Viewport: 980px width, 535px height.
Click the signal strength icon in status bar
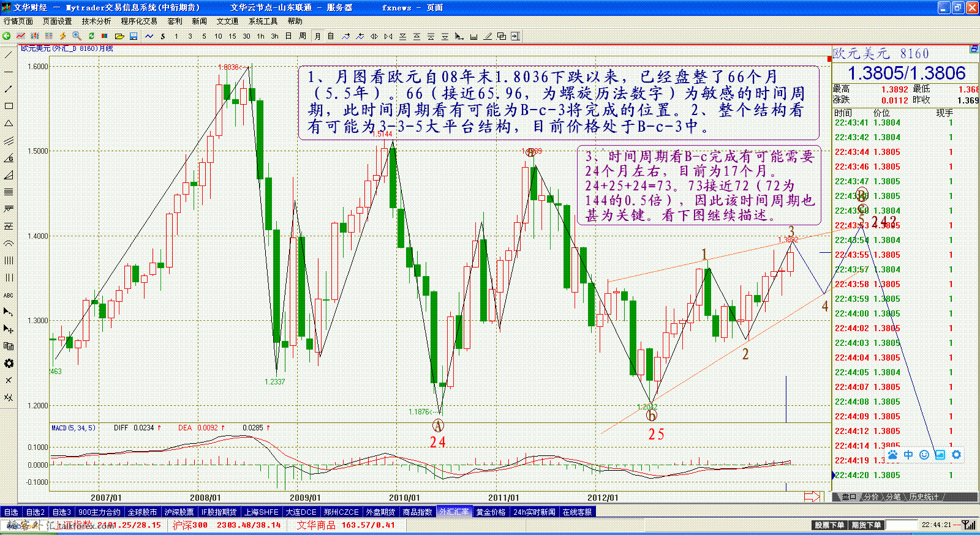pos(969,525)
